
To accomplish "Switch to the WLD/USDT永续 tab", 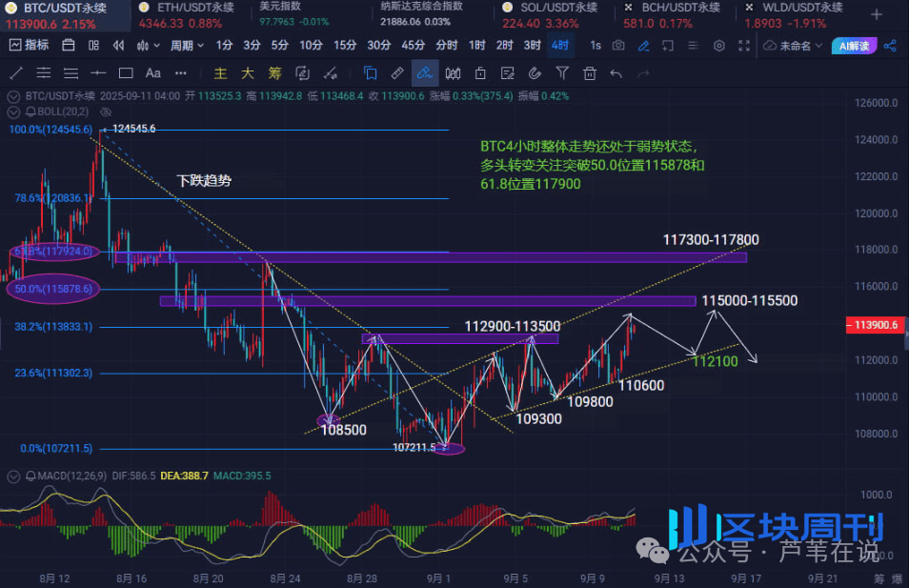I will tap(795, 15).
